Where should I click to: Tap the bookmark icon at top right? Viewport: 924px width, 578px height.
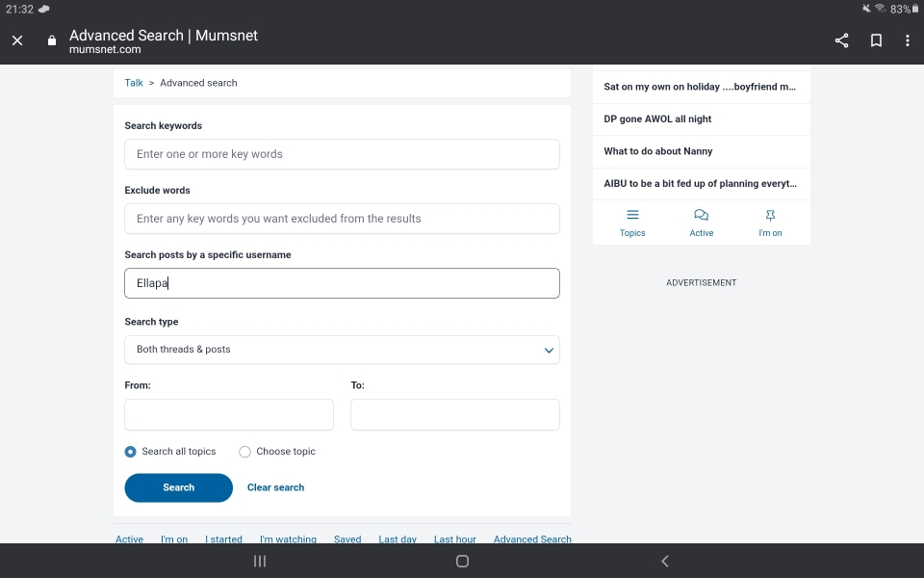click(x=876, y=40)
